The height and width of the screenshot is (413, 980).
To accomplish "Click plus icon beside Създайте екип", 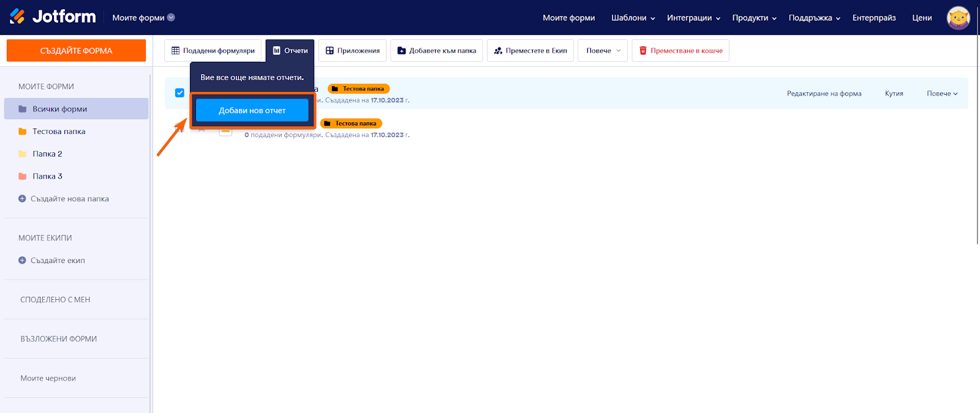I will 22,261.
